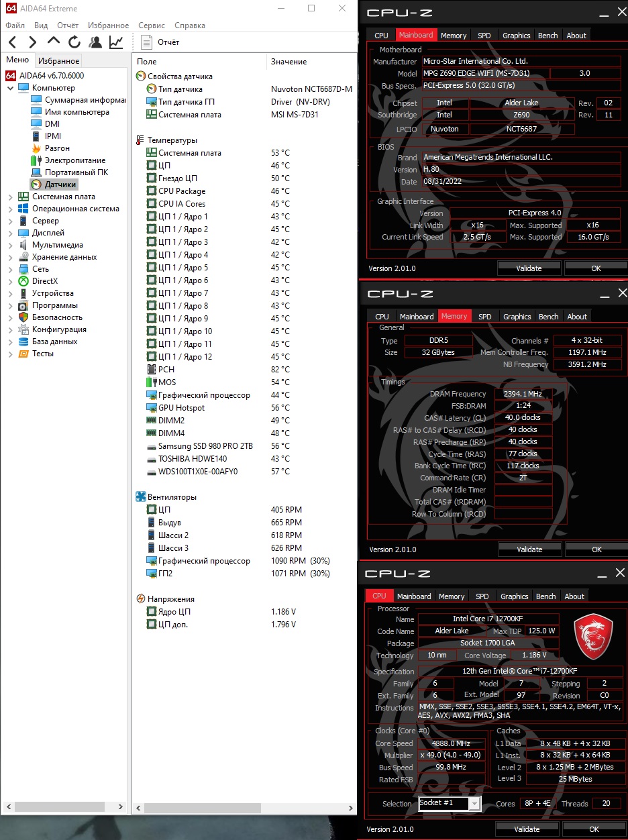Expand the Сервер tree node
This screenshot has width=628, height=840.
click(x=10, y=221)
